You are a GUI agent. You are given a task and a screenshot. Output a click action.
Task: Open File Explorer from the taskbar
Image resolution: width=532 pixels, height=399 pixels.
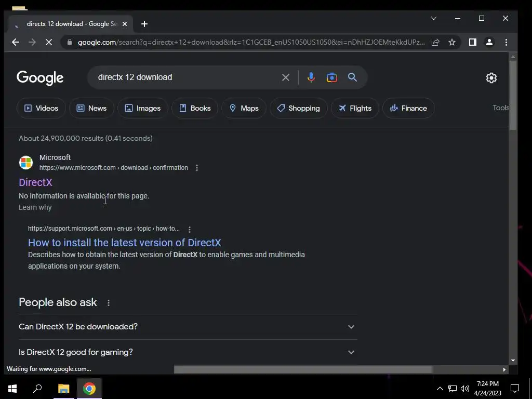tap(63, 389)
